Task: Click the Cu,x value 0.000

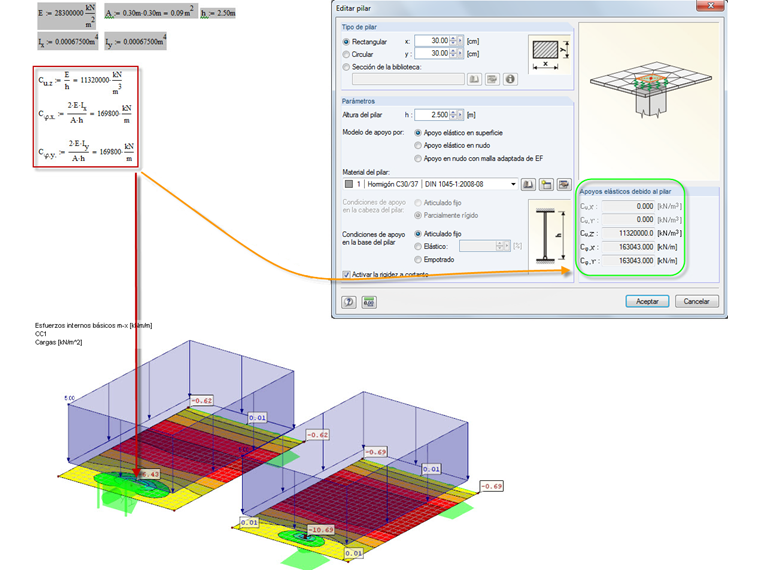Action: [629, 206]
